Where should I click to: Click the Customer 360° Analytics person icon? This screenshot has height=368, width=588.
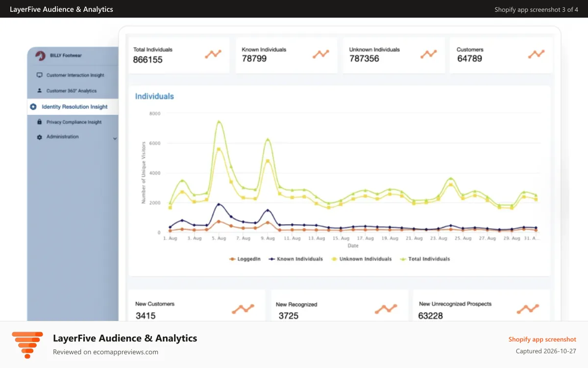click(40, 91)
